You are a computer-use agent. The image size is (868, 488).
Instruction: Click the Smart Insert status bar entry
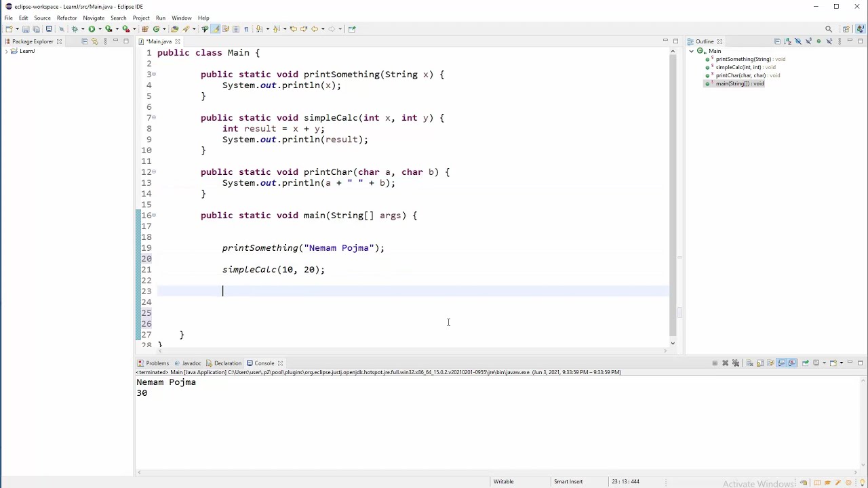[x=568, y=482]
